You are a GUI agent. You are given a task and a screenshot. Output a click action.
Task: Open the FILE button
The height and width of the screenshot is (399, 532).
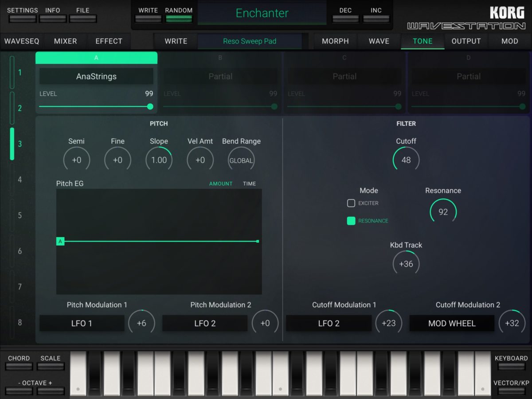tap(83, 19)
